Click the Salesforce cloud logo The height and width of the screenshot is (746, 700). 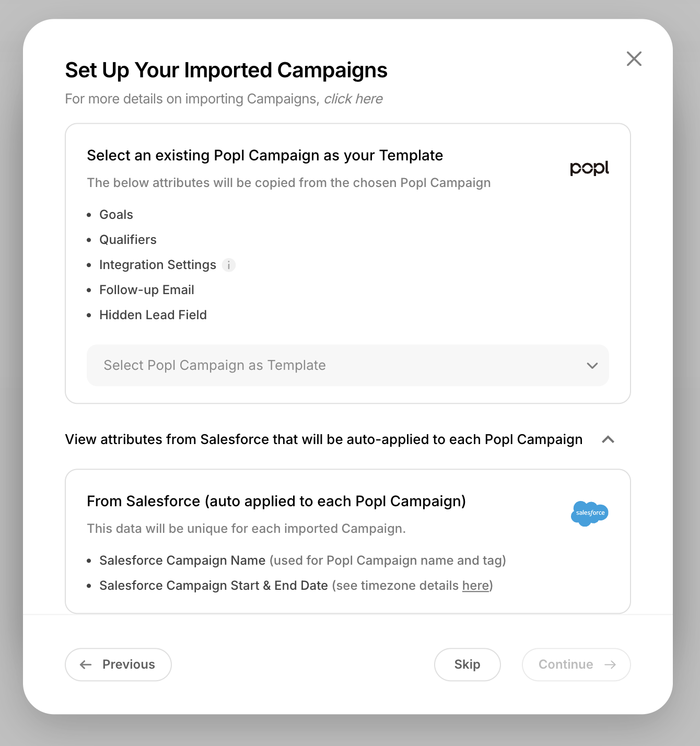tap(590, 513)
